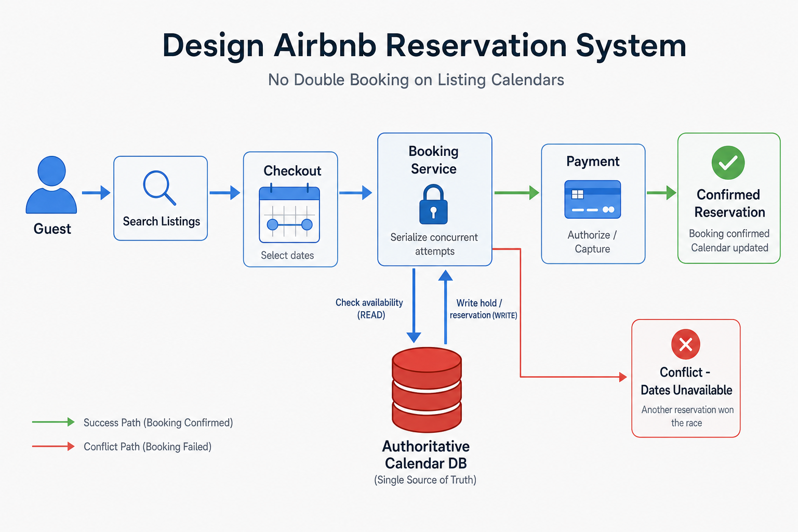Click the magnifying glass search icon

pyautogui.click(x=159, y=188)
